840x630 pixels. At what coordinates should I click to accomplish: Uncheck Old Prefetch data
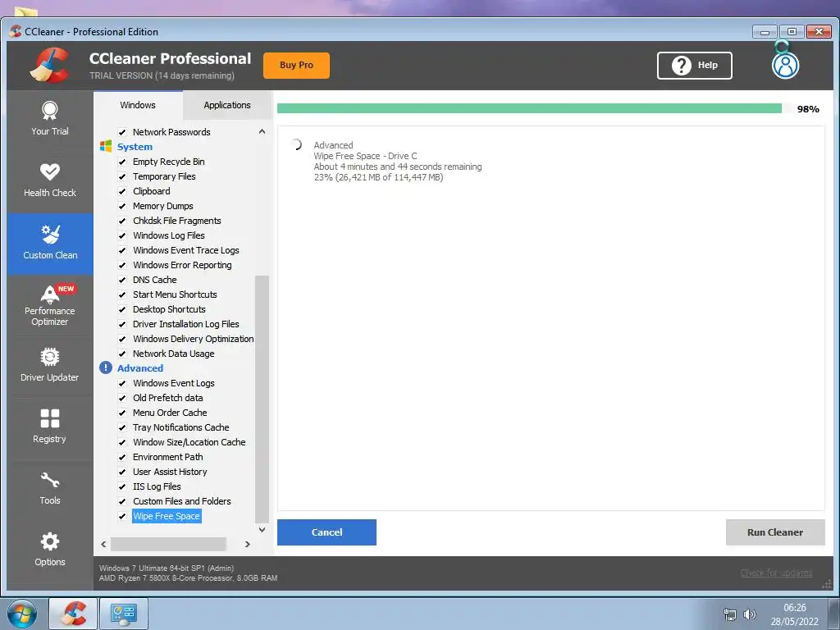click(122, 398)
